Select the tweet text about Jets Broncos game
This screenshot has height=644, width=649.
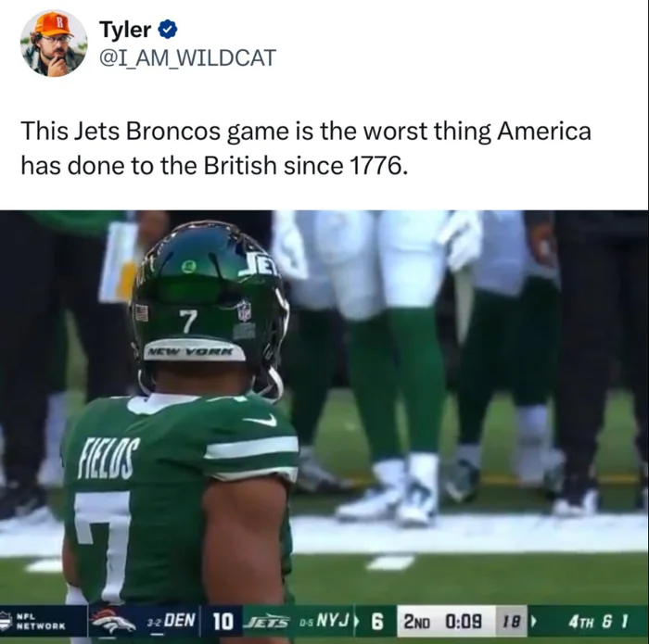pos(306,148)
